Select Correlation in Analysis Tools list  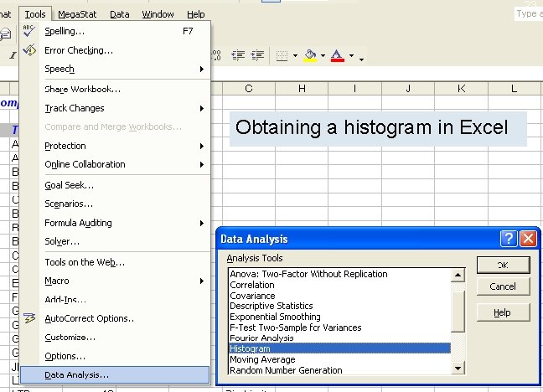pos(339,285)
